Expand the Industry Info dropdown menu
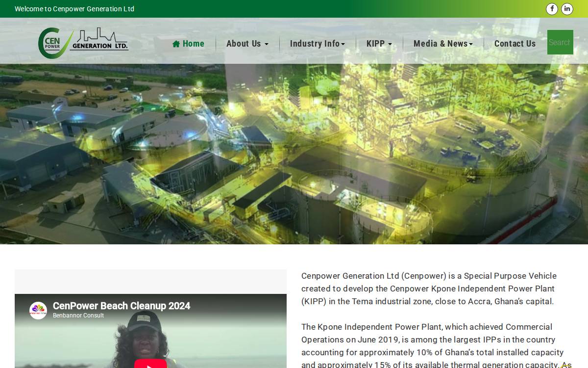Image resolution: width=588 pixels, height=368 pixels. coord(318,44)
